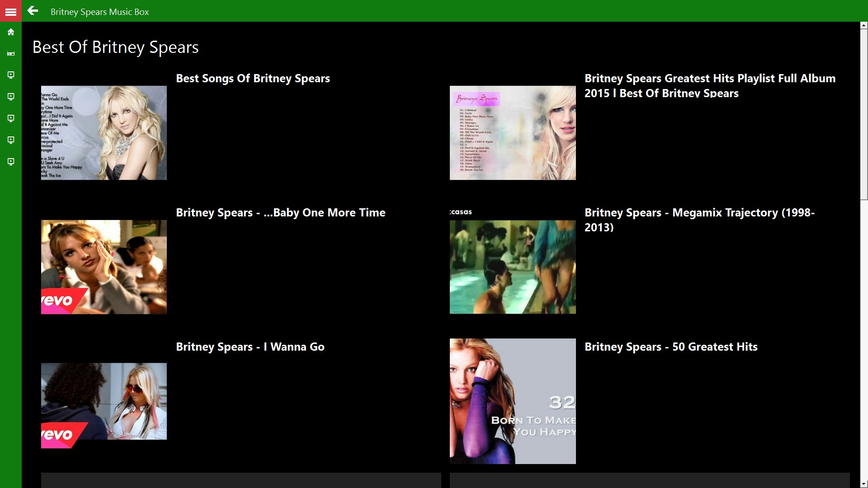Open Baby One More Time title
Viewport: 868px width, 488px height.
(280, 213)
